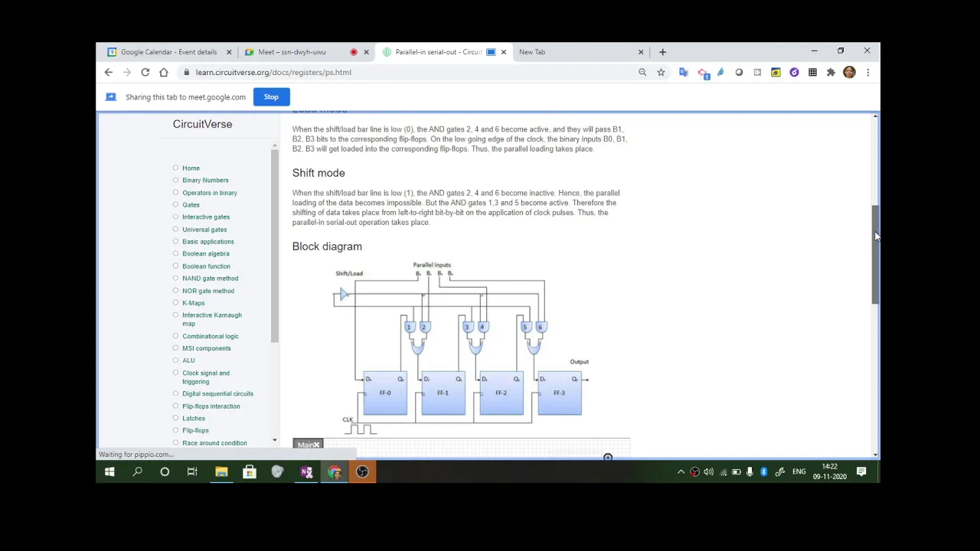Screen dimensions: 980x551
Task: Open Windows taskbar search
Action: [137, 471]
